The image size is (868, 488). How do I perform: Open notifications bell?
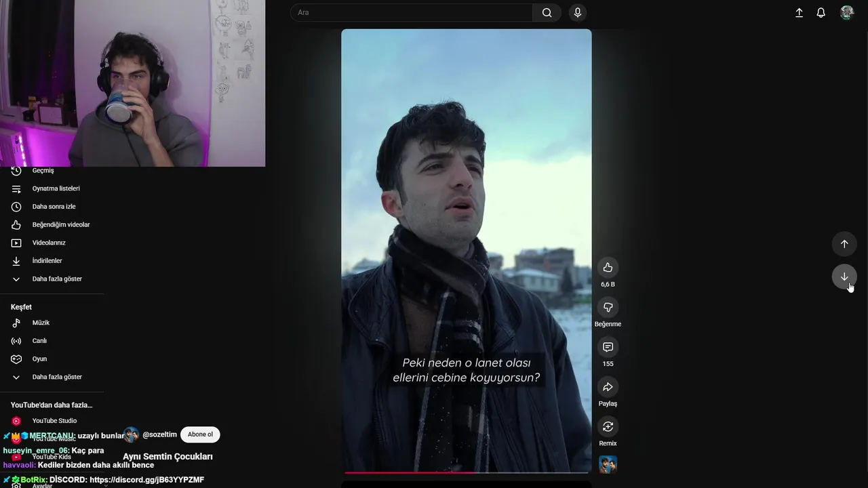(x=821, y=12)
